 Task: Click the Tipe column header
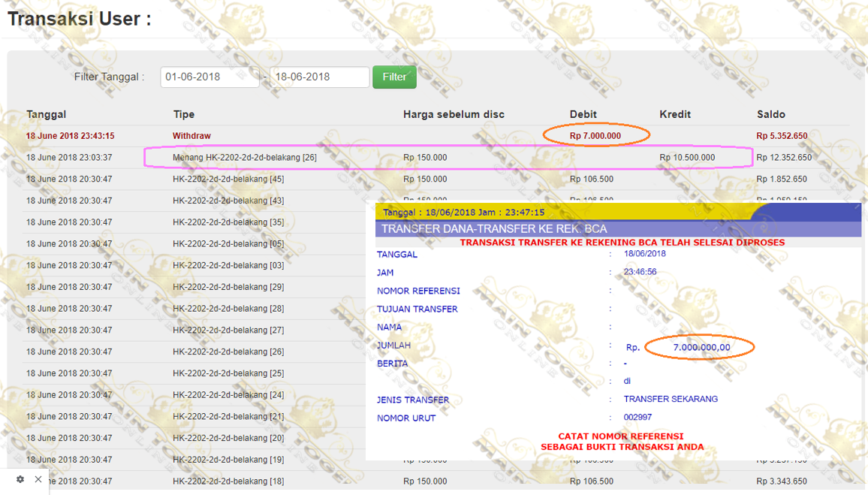click(183, 114)
